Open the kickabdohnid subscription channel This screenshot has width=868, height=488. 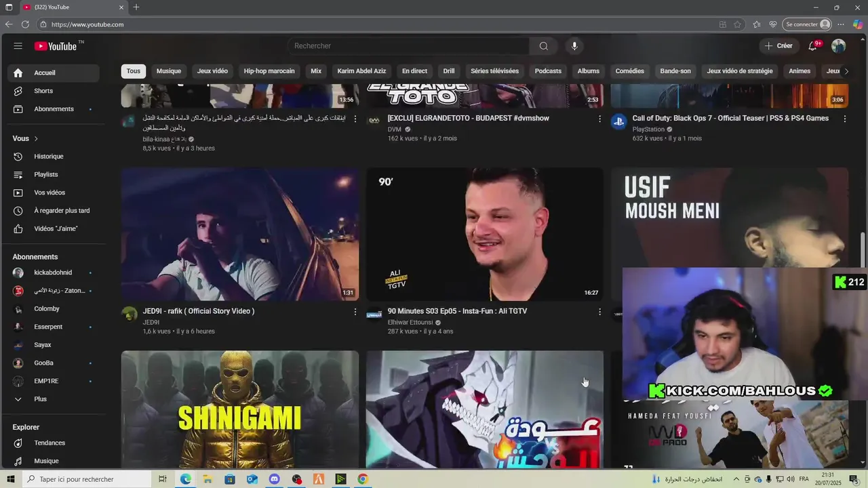pos(54,272)
